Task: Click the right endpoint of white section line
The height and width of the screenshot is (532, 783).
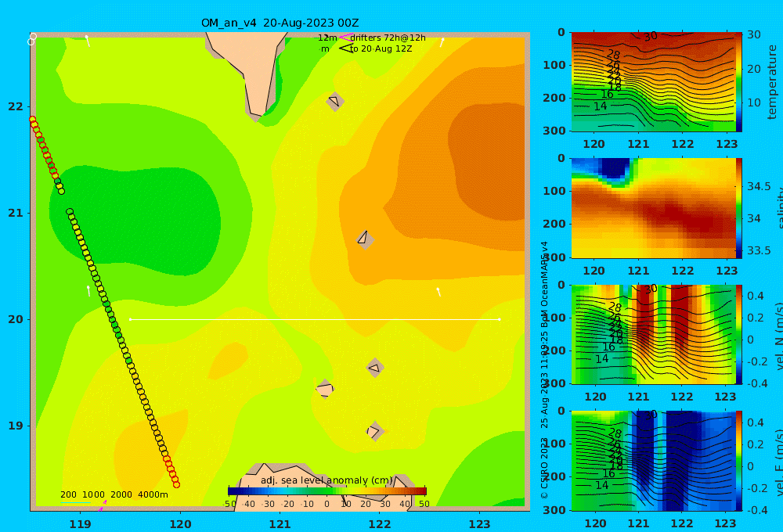Action: point(500,319)
